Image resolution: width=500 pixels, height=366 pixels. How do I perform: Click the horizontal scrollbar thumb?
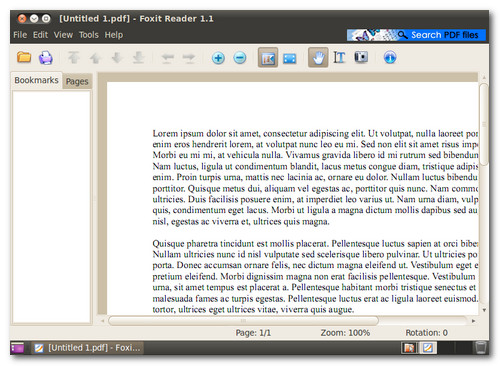(x=243, y=321)
